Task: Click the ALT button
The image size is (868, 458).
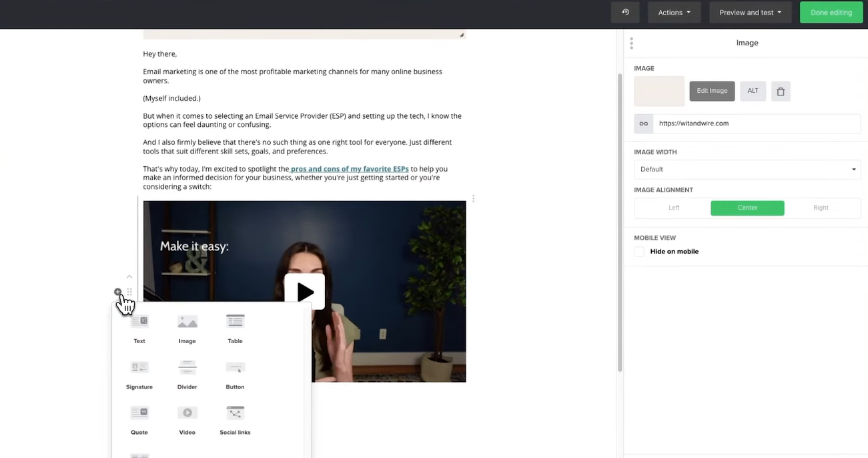Action: coord(753,91)
